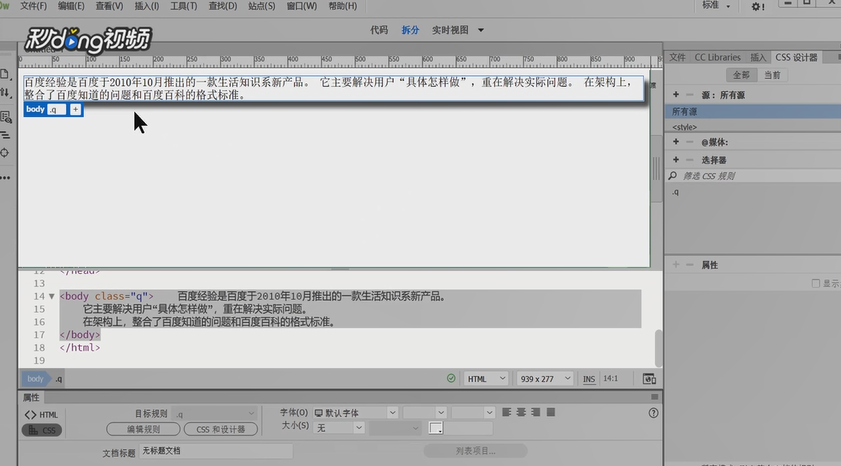Click the .q tag in tag selector bar
This screenshot has height=466, width=841.
tap(58, 379)
